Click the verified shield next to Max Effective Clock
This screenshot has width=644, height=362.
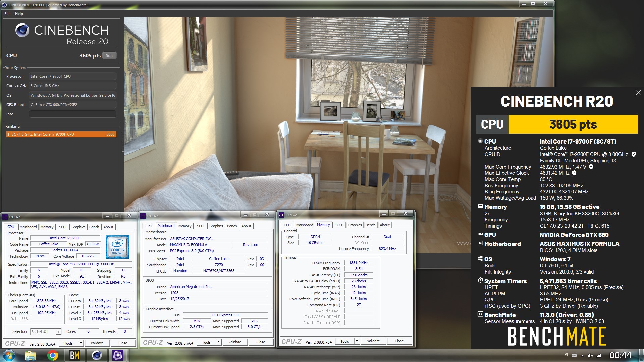[574, 173]
